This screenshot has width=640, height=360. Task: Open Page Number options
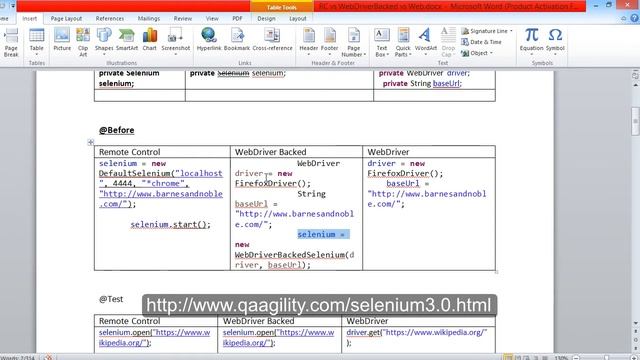click(x=353, y=42)
